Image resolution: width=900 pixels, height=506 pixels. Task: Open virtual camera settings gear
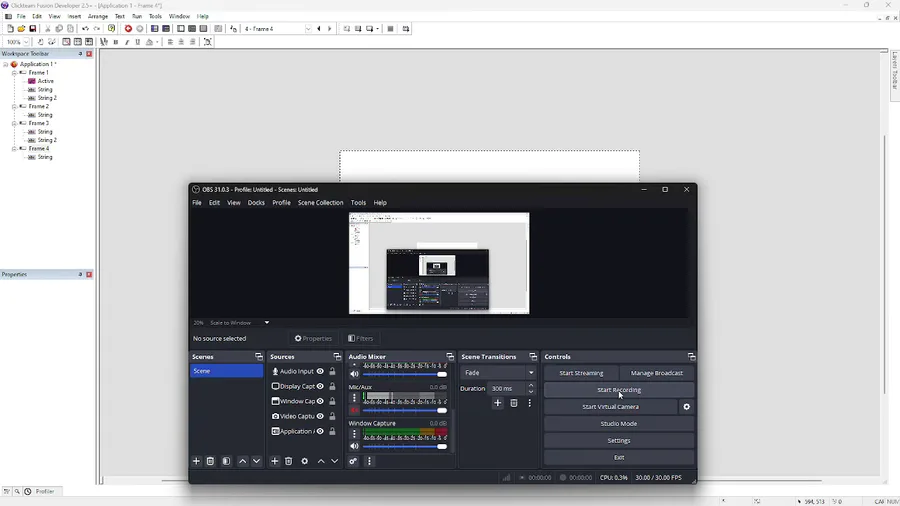coord(686,407)
